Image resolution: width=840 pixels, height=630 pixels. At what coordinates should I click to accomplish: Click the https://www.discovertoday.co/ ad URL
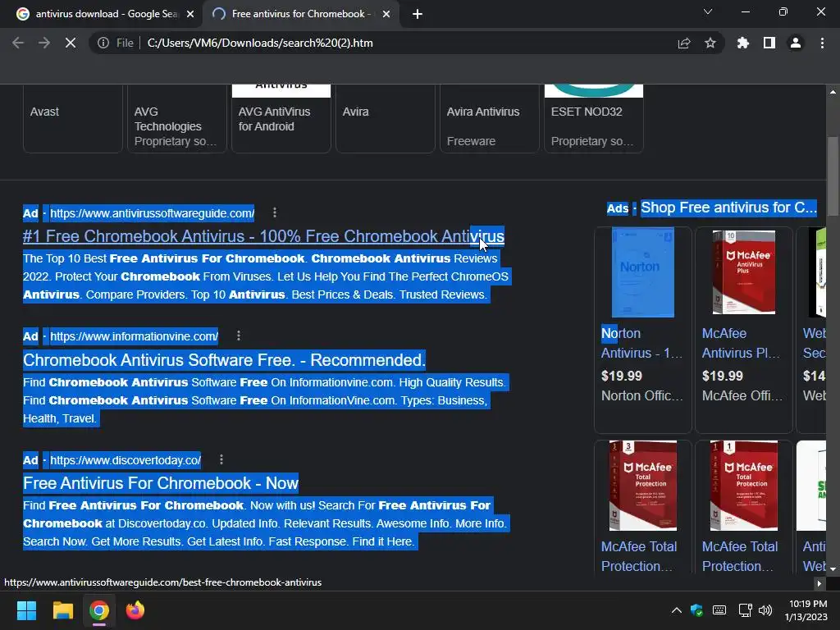[x=126, y=460]
